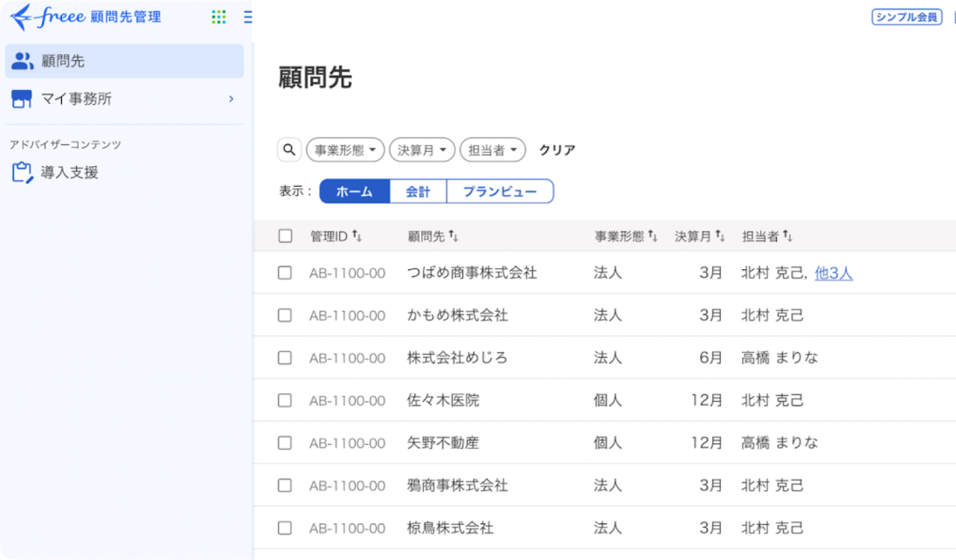
Task: Click the 導入支援 clipboard icon
Action: pos(22,172)
